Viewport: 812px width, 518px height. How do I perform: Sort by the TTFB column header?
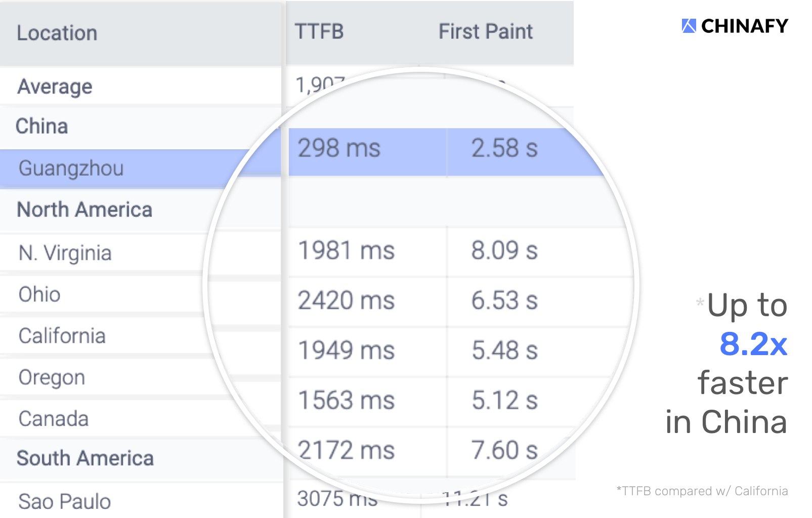click(319, 32)
